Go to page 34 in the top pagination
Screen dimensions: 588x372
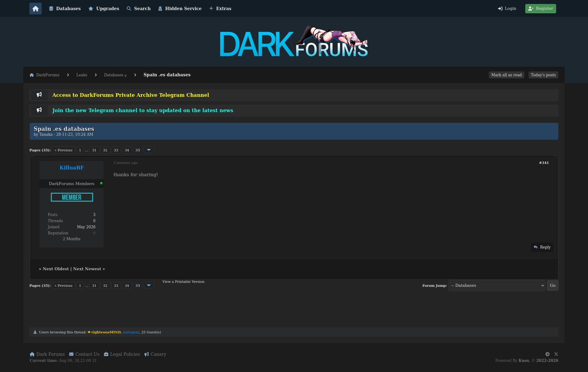tap(127, 150)
